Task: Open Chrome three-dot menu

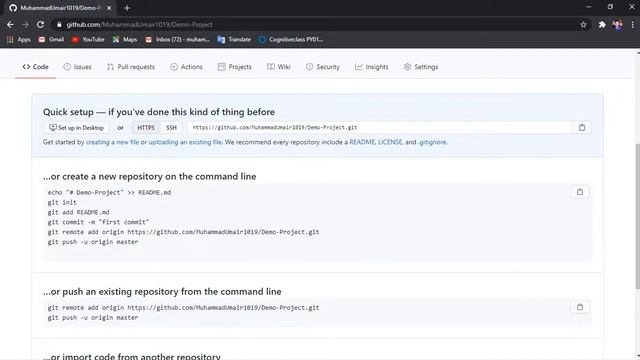Action: point(633,24)
